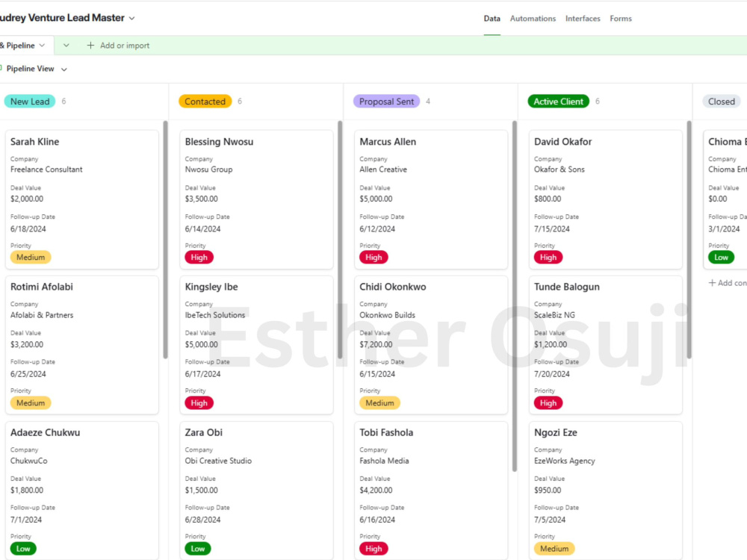The image size is (747, 560).
Task: Click the 7/15/2024 follow-up date
Action: pyautogui.click(x=552, y=229)
